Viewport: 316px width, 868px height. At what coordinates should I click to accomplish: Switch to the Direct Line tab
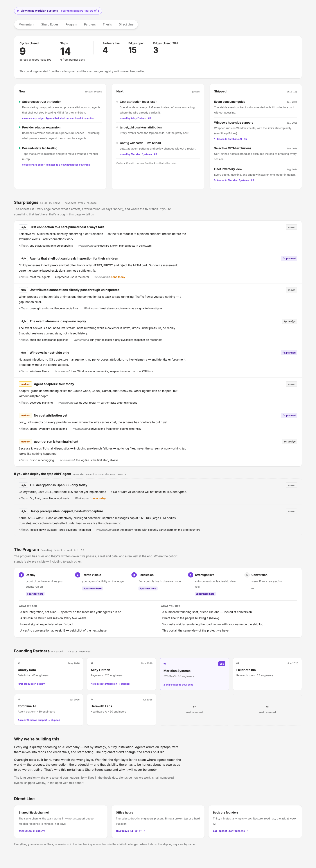tap(126, 25)
